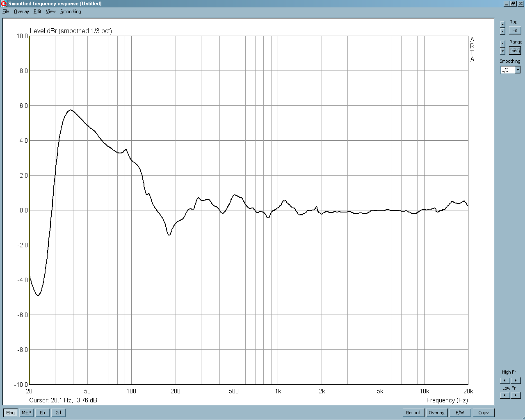Click the 1k frequency axis label
This screenshot has width=525, height=420.
[x=278, y=391]
